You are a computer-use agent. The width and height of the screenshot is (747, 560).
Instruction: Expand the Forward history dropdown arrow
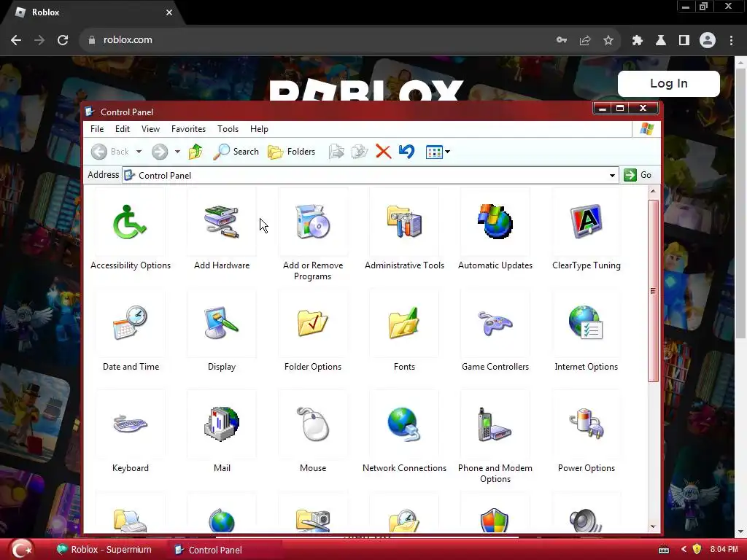point(177,152)
